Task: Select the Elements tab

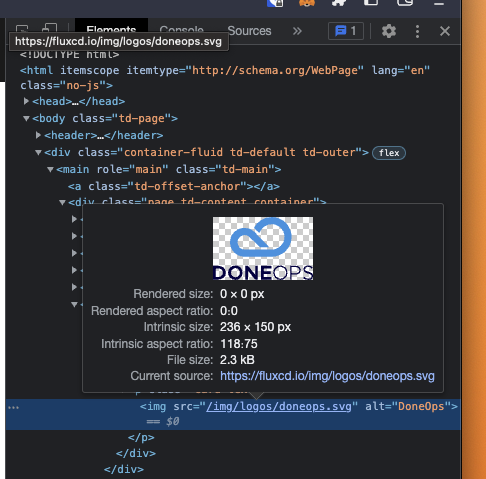Action: pos(111,29)
